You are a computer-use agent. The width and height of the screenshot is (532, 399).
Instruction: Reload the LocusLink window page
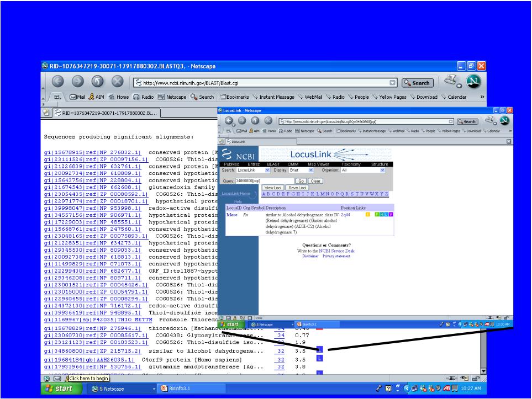[x=255, y=121]
